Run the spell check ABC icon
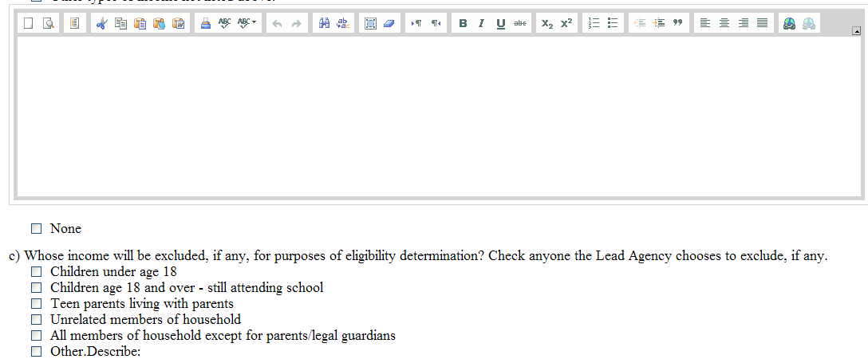 pyautogui.click(x=225, y=23)
